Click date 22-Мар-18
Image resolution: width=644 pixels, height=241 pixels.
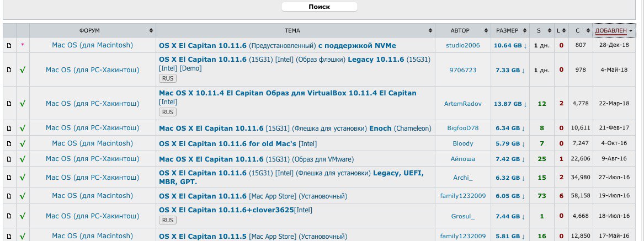tap(614, 104)
